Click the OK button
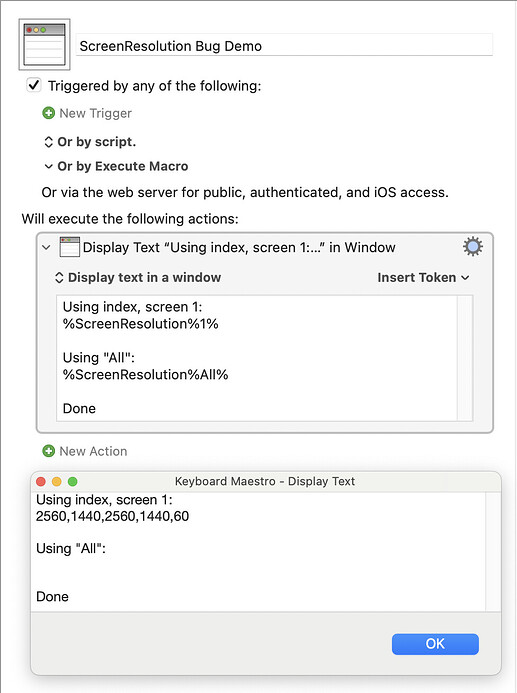 (435, 644)
